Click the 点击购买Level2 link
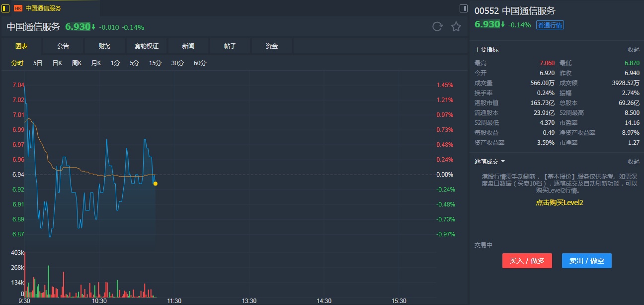 coord(559,203)
